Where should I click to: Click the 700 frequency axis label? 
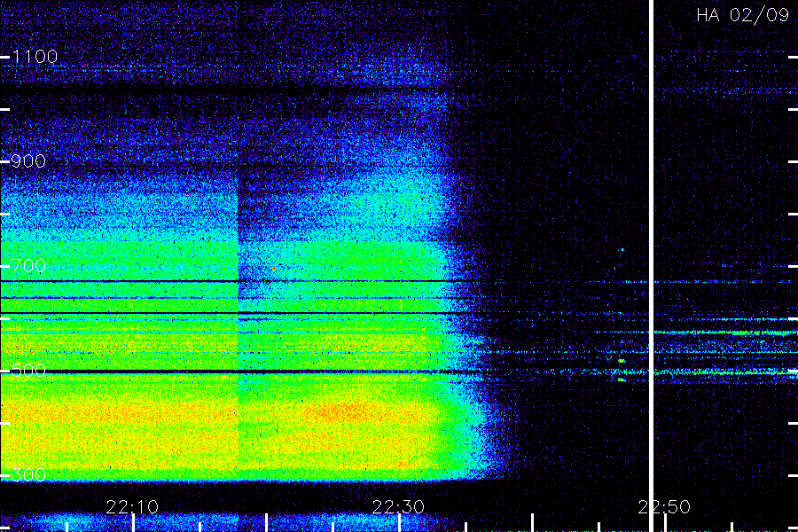point(28,266)
